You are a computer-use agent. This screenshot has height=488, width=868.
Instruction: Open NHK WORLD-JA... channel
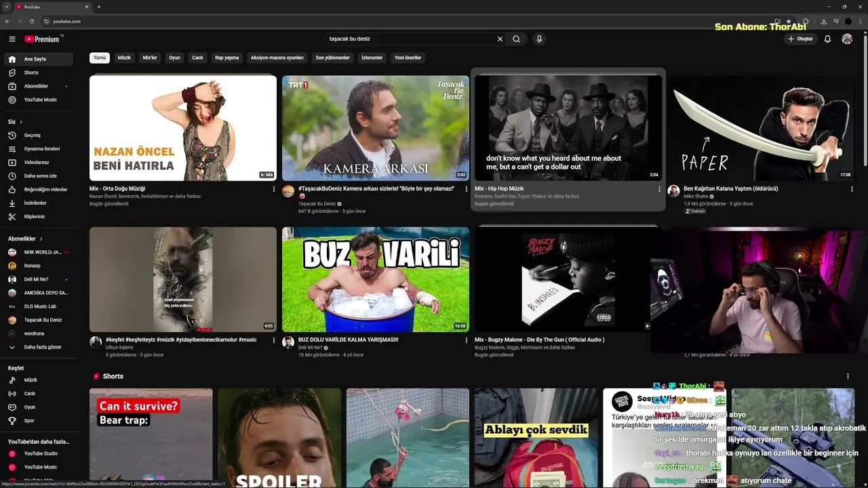40,252
